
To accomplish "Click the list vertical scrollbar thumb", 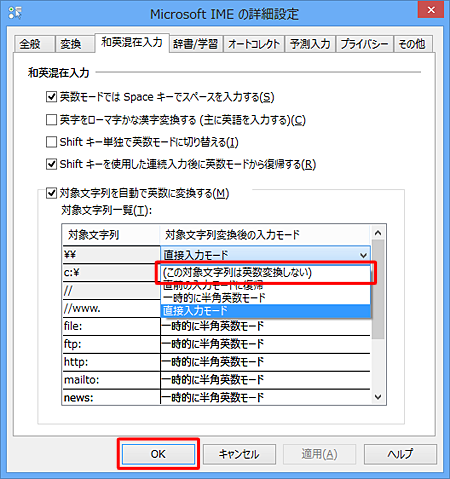I will pyautogui.click(x=378, y=289).
